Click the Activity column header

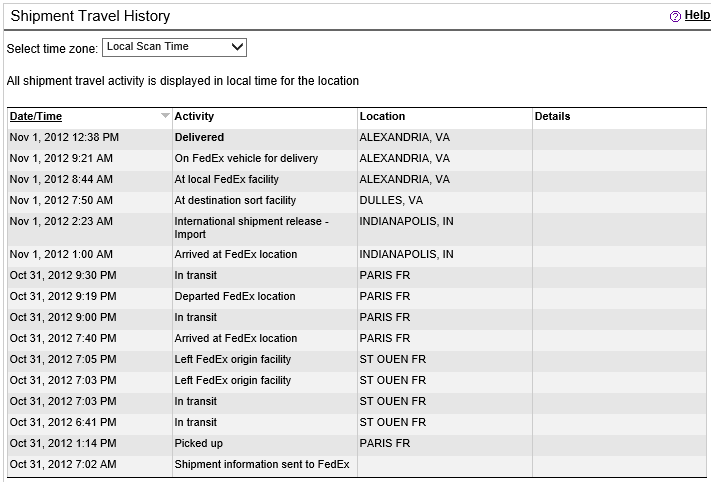click(x=194, y=117)
